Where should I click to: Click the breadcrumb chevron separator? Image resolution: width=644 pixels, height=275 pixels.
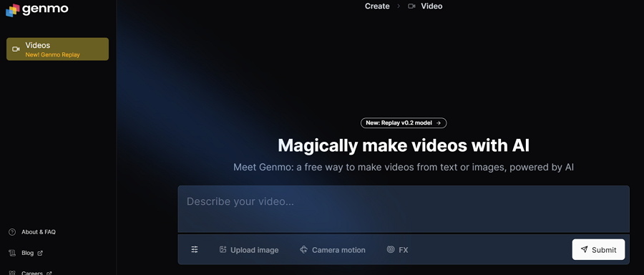pos(399,6)
